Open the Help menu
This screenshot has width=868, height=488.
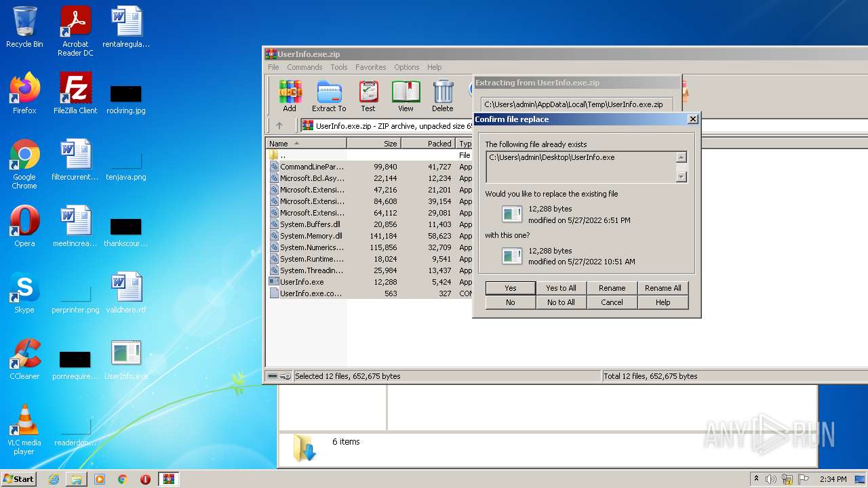[x=435, y=67]
